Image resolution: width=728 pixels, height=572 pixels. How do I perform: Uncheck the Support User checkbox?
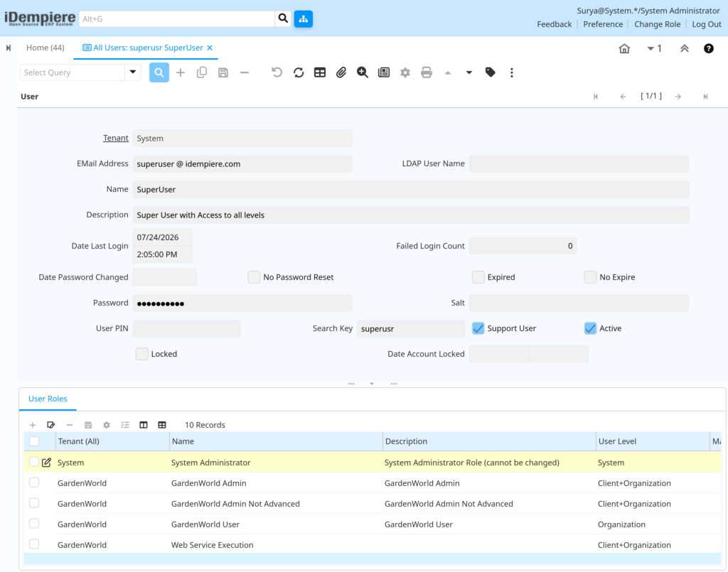tap(478, 328)
